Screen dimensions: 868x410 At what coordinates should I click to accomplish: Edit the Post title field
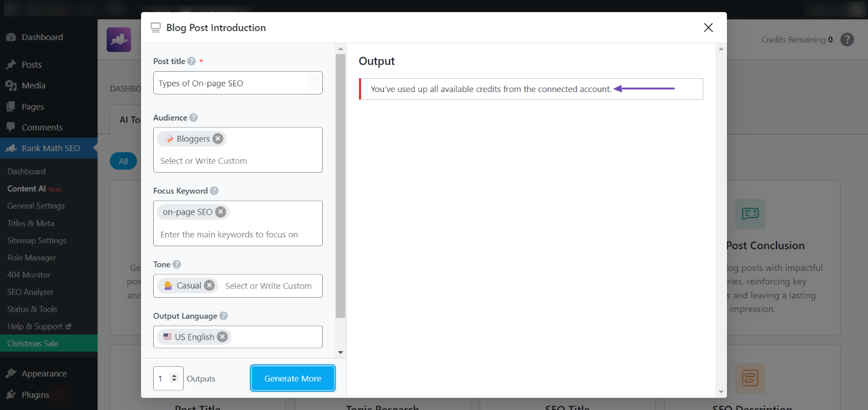[238, 83]
